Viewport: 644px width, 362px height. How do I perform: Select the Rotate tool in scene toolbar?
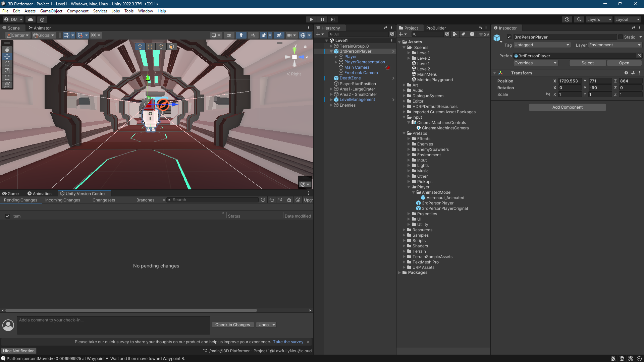[x=7, y=64]
